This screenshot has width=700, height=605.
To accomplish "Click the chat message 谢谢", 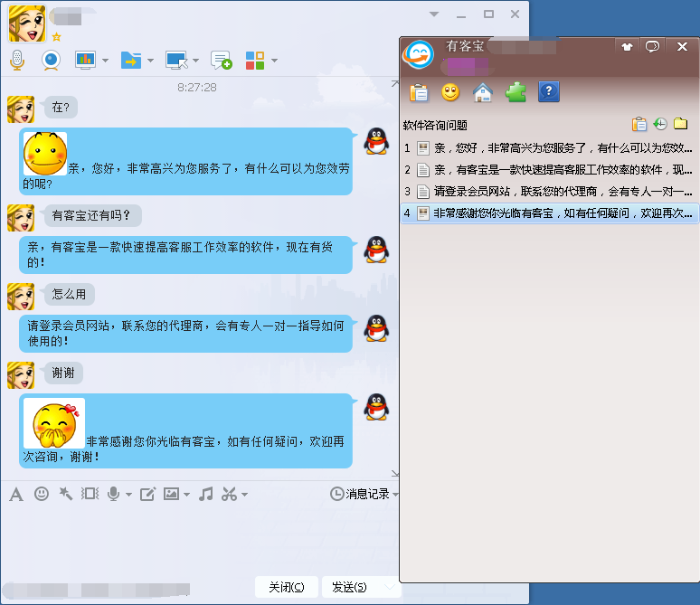I will click(63, 373).
